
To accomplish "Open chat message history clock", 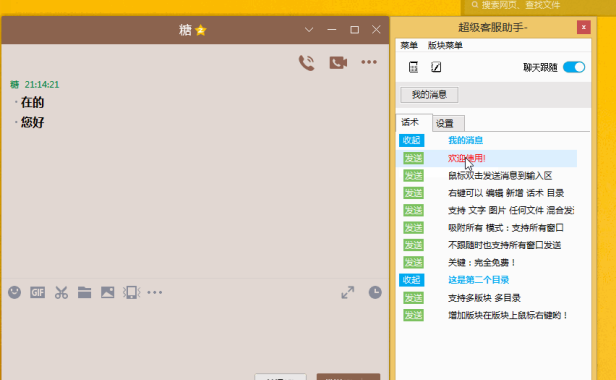I will (375, 292).
